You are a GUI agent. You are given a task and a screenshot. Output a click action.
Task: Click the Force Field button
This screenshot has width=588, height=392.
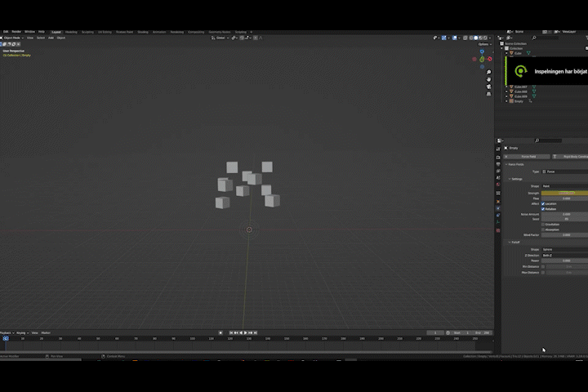pyautogui.click(x=527, y=157)
